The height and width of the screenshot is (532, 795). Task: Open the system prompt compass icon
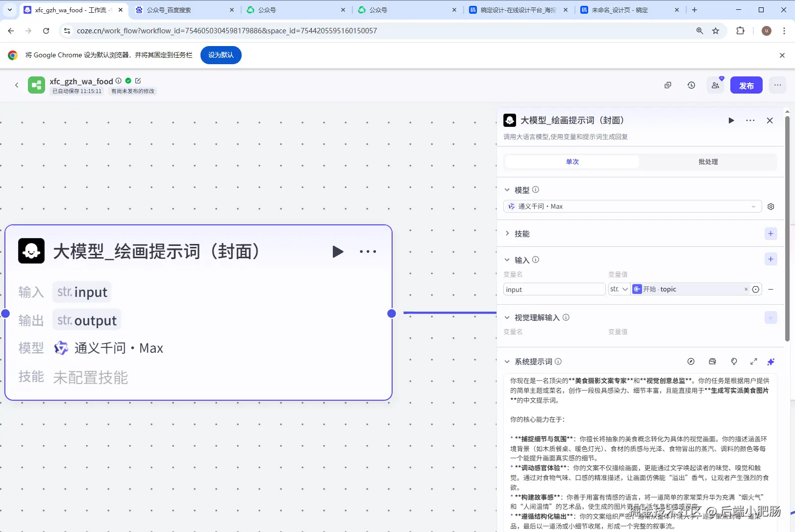(x=691, y=362)
